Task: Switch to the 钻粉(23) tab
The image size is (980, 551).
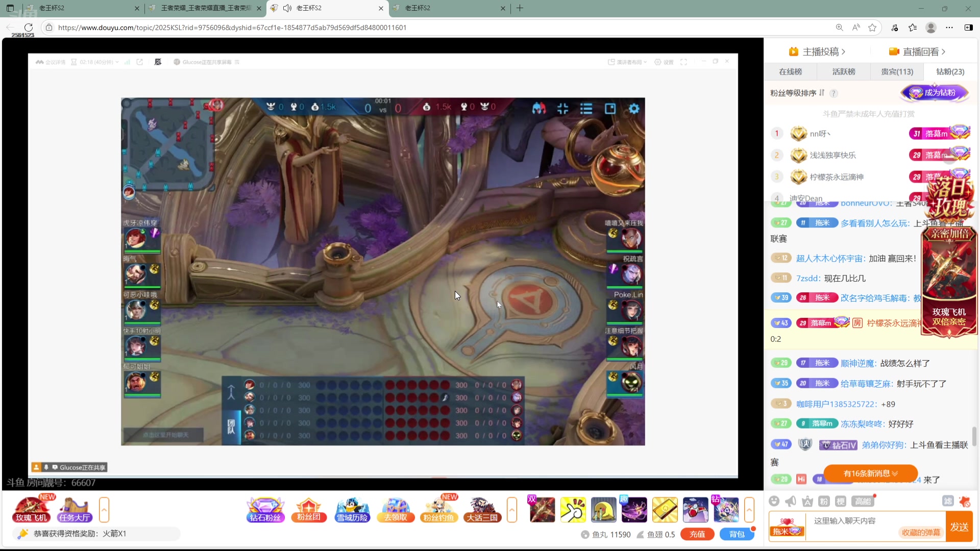Action: point(950,72)
